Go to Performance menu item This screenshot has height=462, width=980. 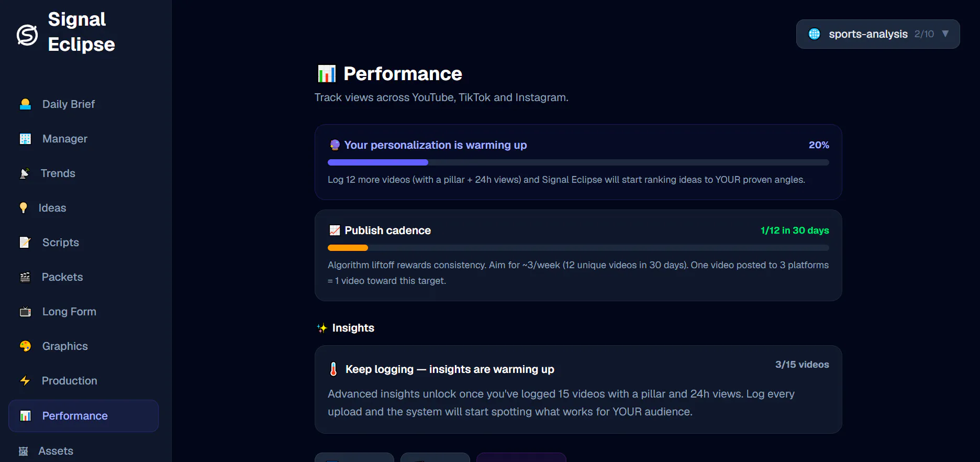[84, 416]
